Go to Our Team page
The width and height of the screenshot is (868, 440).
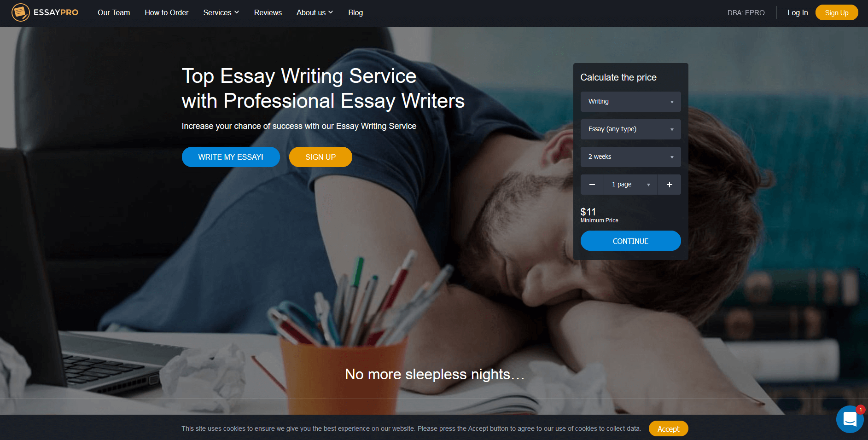pos(114,12)
